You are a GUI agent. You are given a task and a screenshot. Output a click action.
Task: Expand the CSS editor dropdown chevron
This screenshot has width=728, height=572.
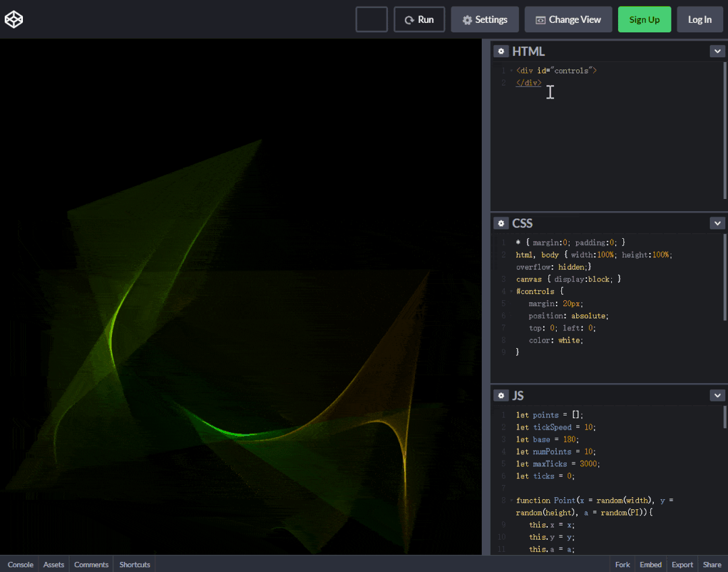pos(717,223)
